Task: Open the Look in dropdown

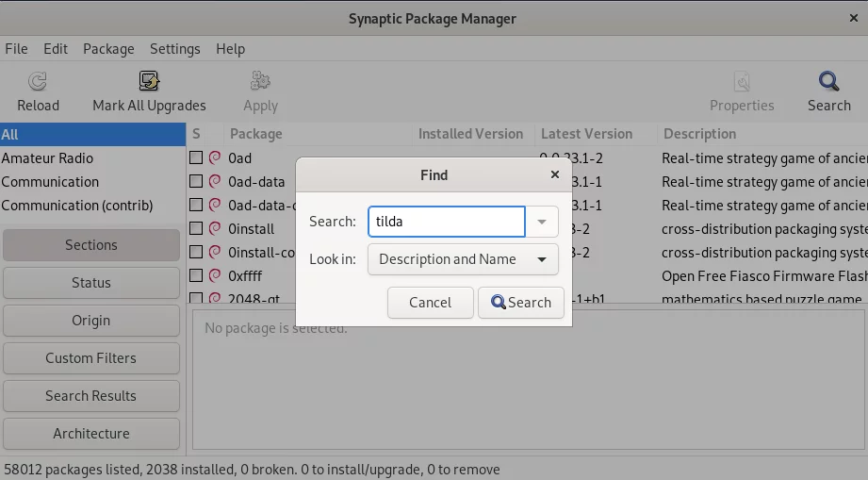Action: (463, 259)
